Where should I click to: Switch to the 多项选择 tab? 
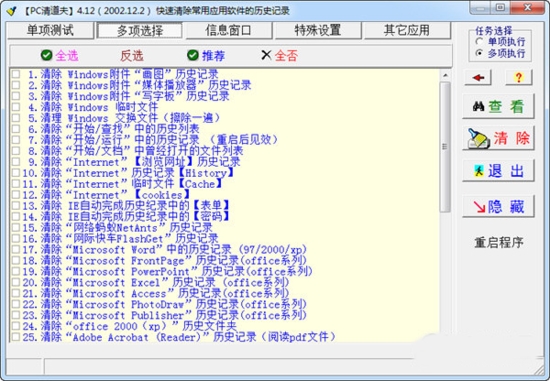(x=140, y=31)
